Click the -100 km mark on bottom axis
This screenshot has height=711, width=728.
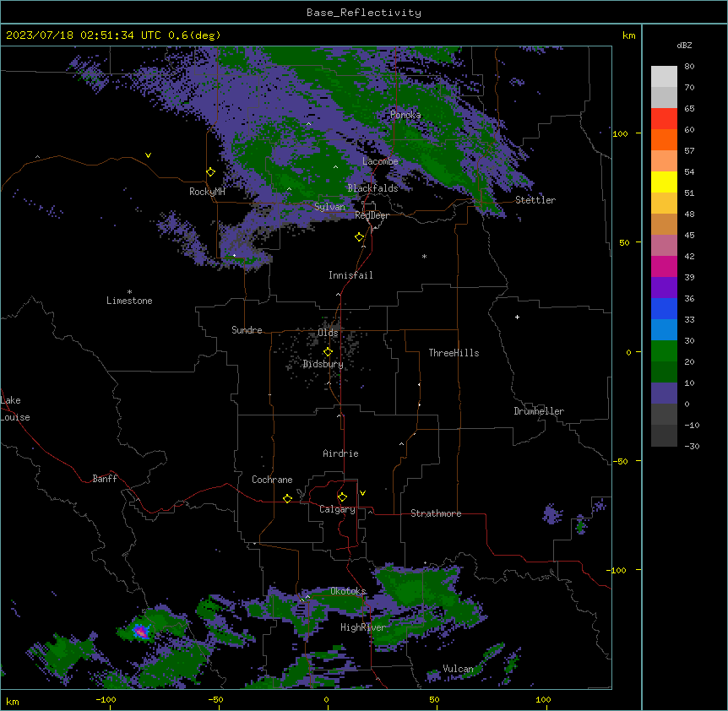pyautogui.click(x=106, y=699)
